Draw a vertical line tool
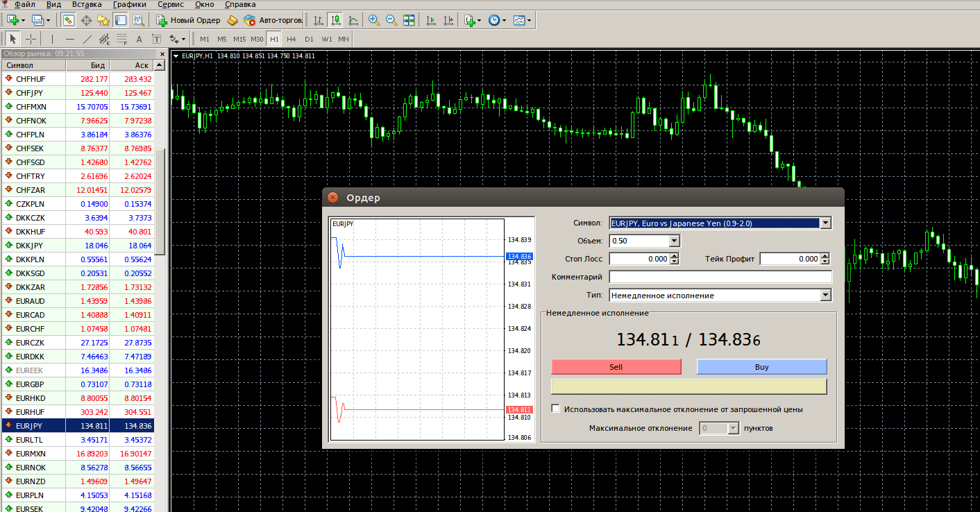980x512 pixels. (x=53, y=39)
